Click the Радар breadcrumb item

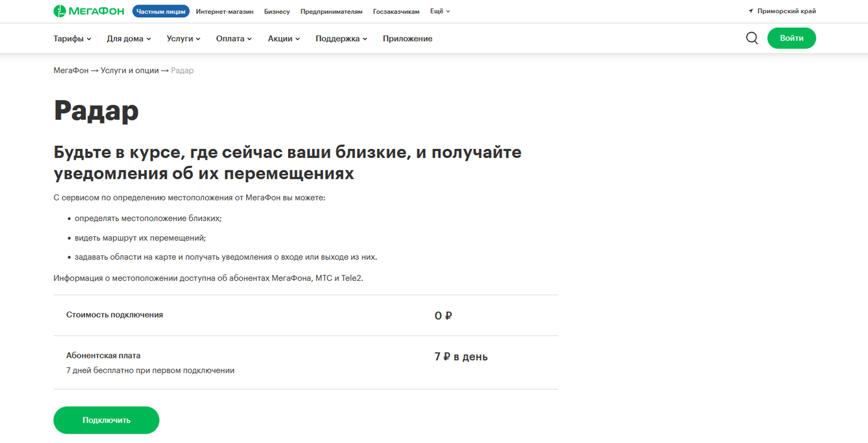(182, 71)
